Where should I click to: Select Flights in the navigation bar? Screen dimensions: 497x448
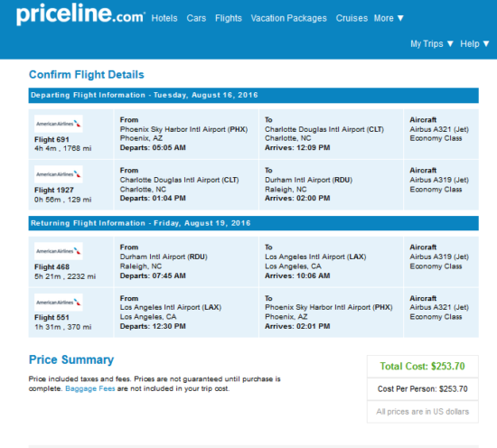[229, 18]
